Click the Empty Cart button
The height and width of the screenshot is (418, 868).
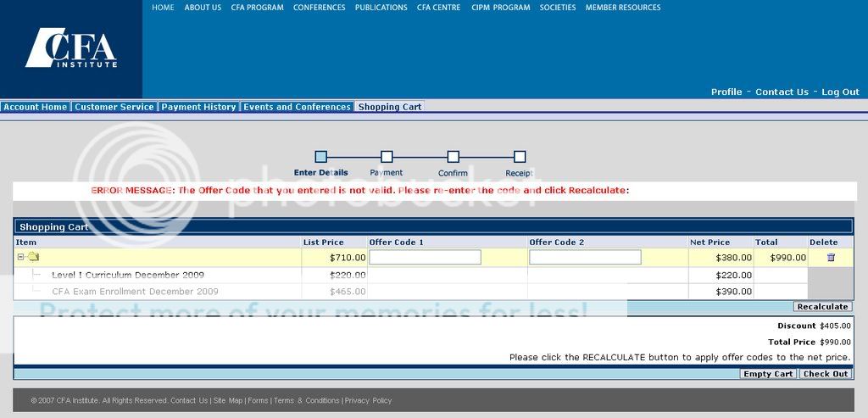click(x=768, y=374)
